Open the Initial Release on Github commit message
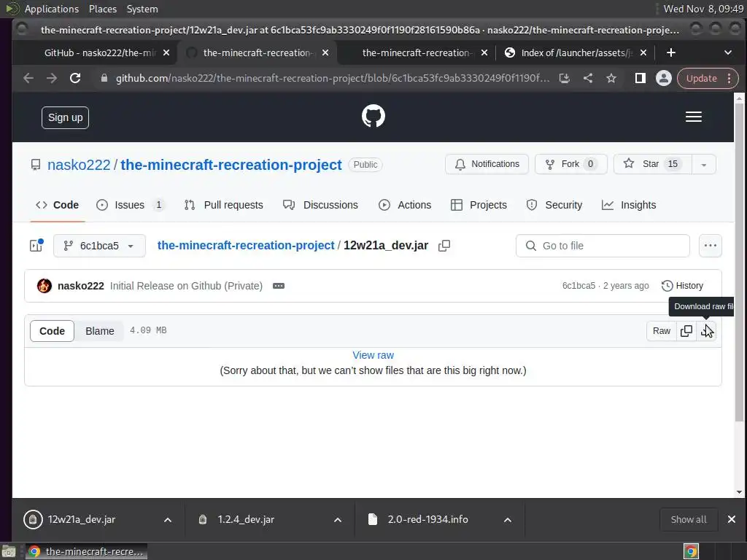The height and width of the screenshot is (560, 747). [x=186, y=286]
